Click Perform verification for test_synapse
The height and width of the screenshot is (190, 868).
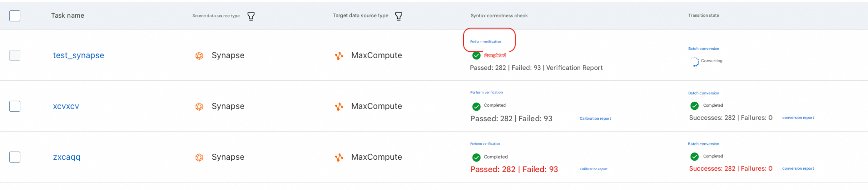coord(486,42)
